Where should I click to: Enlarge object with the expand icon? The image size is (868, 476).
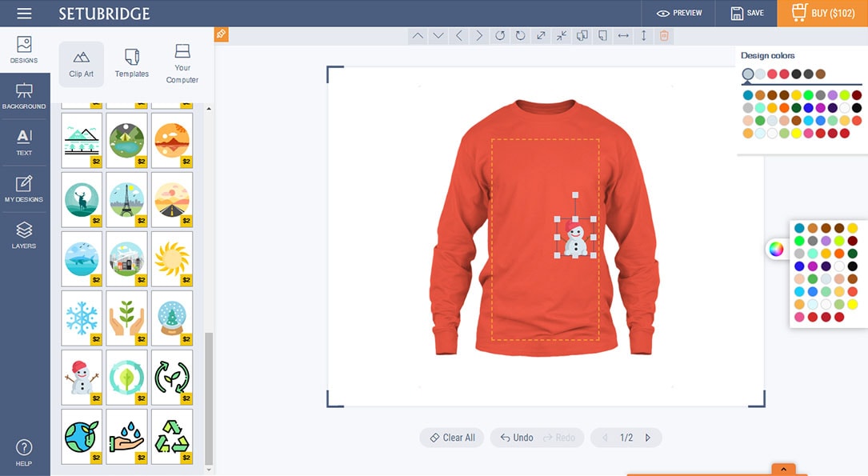pyautogui.click(x=541, y=36)
